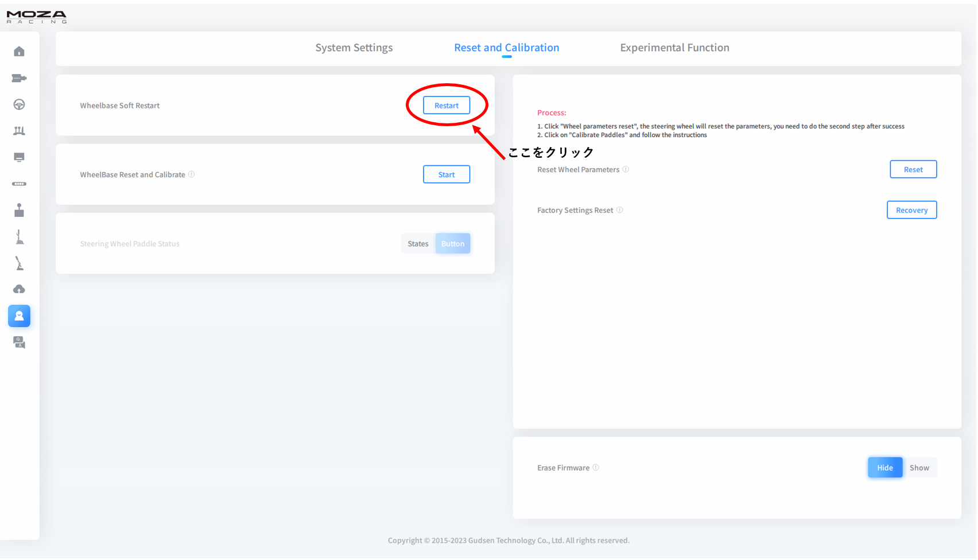
Task: Switch paddle status to Button
Action: 453,244
